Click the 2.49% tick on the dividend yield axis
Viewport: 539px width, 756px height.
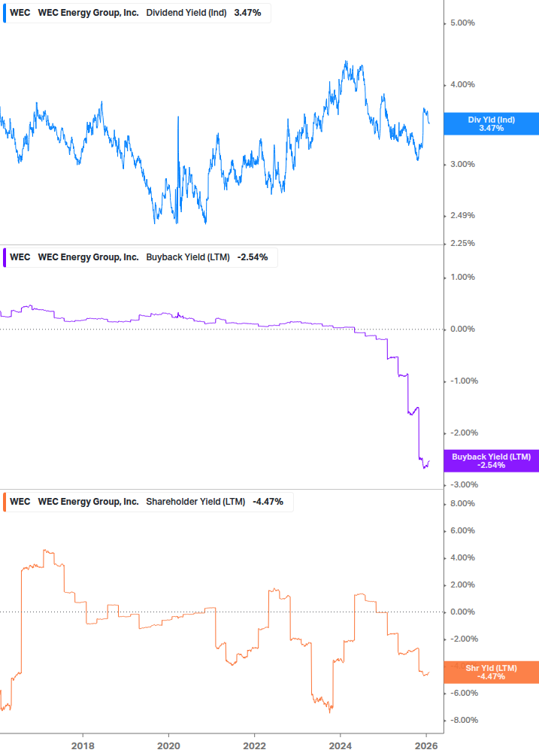tap(462, 216)
